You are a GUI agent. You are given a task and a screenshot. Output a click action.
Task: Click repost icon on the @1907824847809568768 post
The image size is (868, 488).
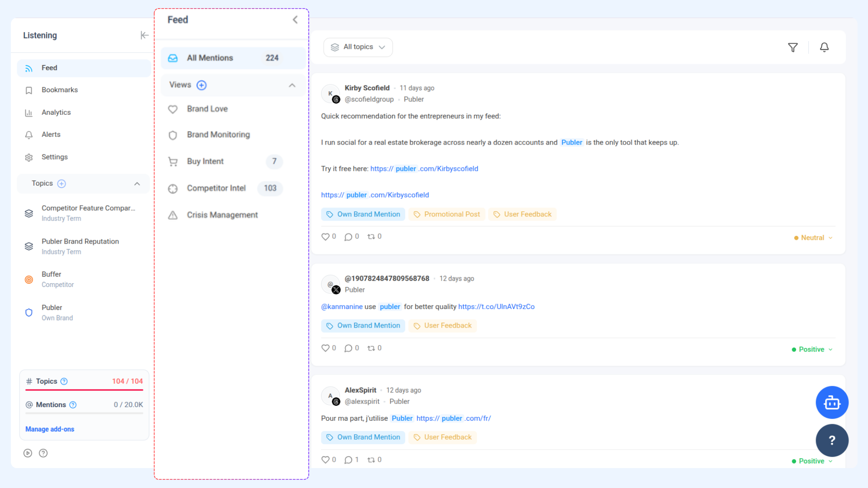(x=371, y=348)
